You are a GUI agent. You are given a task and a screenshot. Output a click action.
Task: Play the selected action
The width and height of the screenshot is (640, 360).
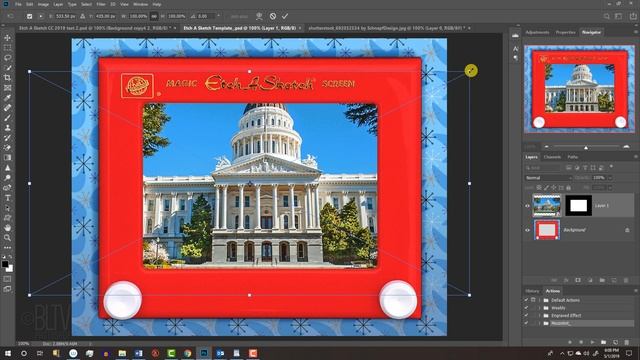[x=592, y=342]
